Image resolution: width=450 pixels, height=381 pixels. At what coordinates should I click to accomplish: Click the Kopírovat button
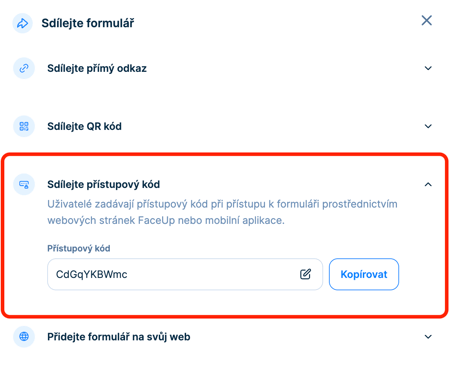[364, 274]
